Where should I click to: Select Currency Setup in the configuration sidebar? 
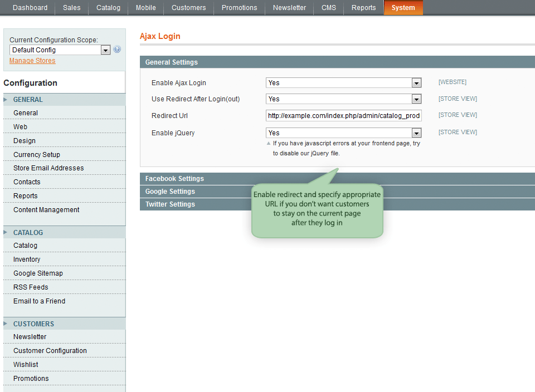[x=37, y=155]
